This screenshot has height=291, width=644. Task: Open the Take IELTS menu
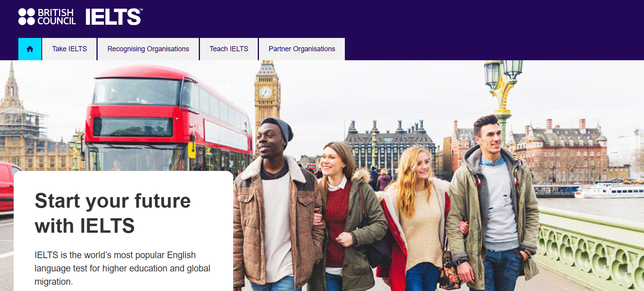(x=70, y=49)
